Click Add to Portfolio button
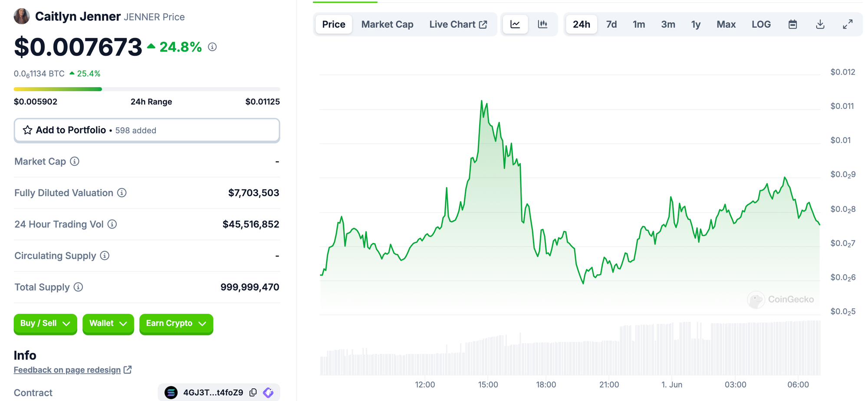The width and height of the screenshot is (868, 401). click(147, 130)
